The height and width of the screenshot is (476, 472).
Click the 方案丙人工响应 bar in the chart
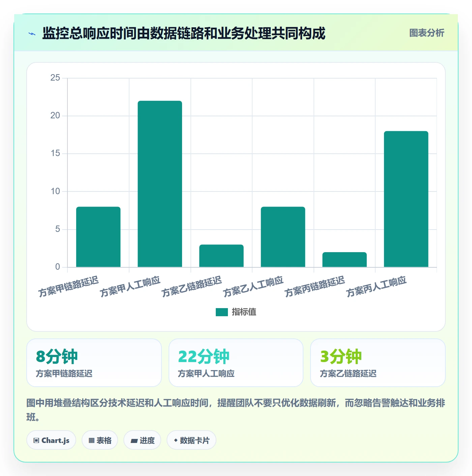[x=406, y=199]
